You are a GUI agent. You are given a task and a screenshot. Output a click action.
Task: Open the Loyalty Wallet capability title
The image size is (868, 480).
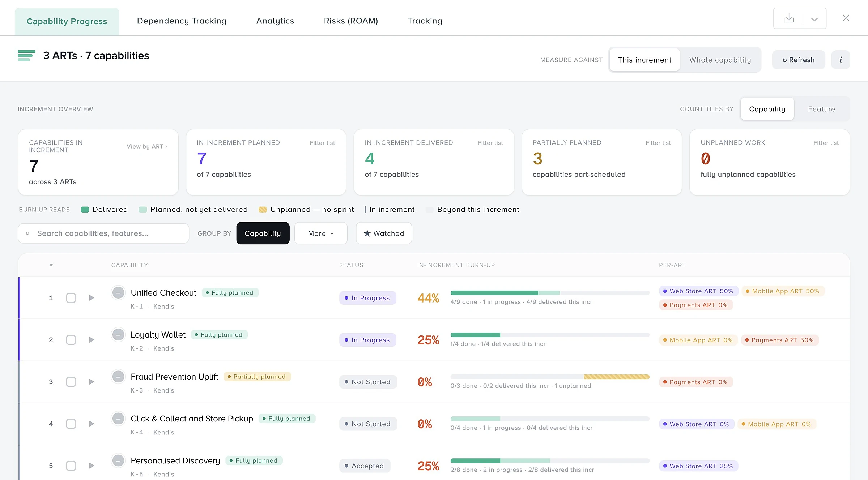pyautogui.click(x=158, y=335)
